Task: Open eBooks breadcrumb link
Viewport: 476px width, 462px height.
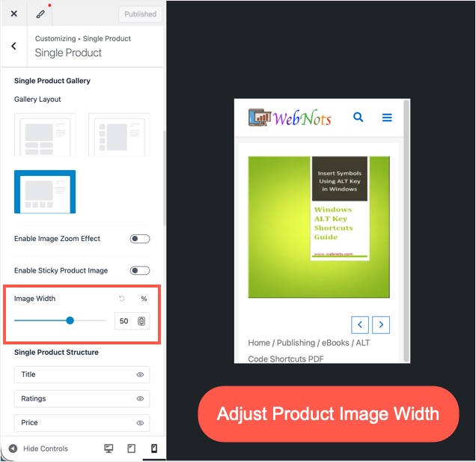Action: 335,343
